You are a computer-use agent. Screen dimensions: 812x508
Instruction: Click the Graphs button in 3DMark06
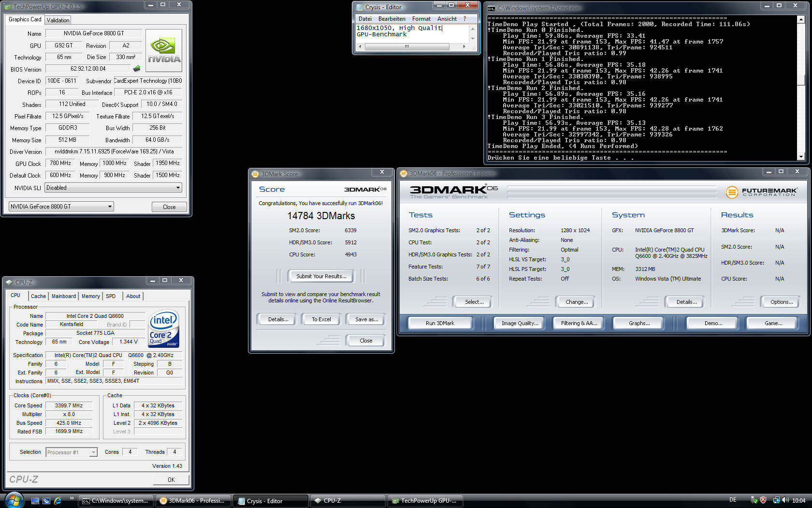pos(639,323)
